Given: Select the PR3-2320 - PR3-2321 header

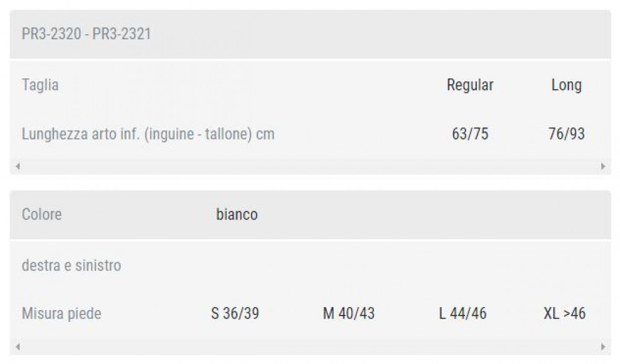Looking at the screenshot, I should point(86,33).
